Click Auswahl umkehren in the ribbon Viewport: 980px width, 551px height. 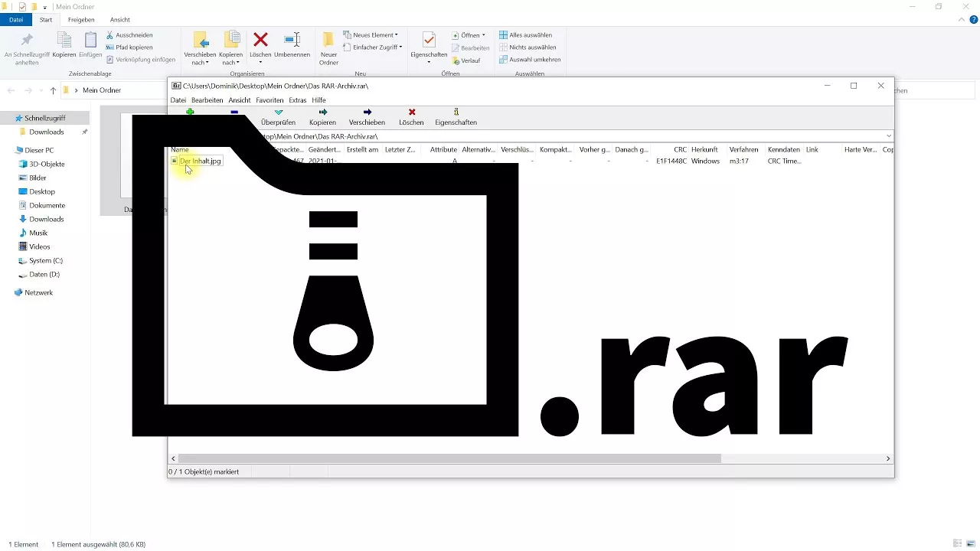tap(530, 60)
